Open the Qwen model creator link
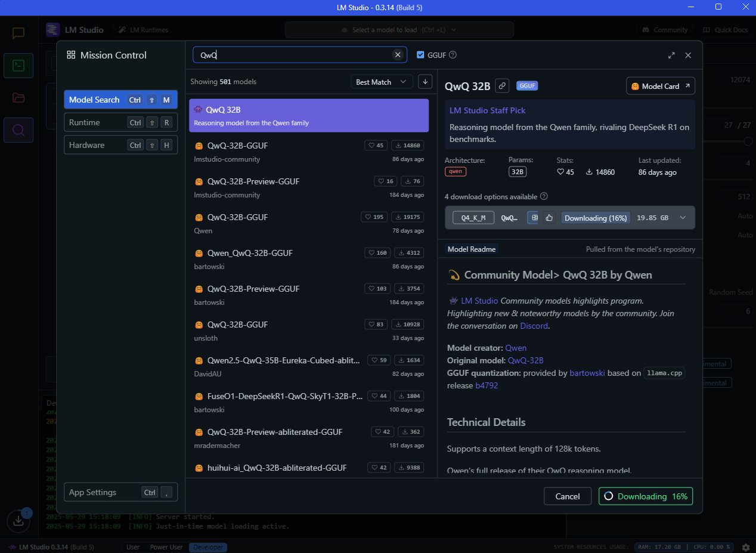The height and width of the screenshot is (553, 756). pyautogui.click(x=516, y=348)
